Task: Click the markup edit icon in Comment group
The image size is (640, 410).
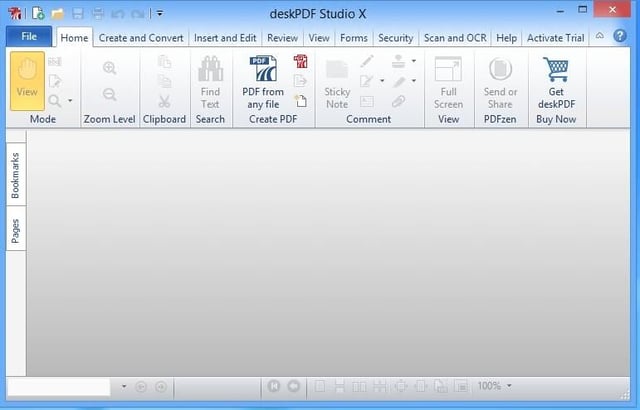Action: [367, 81]
